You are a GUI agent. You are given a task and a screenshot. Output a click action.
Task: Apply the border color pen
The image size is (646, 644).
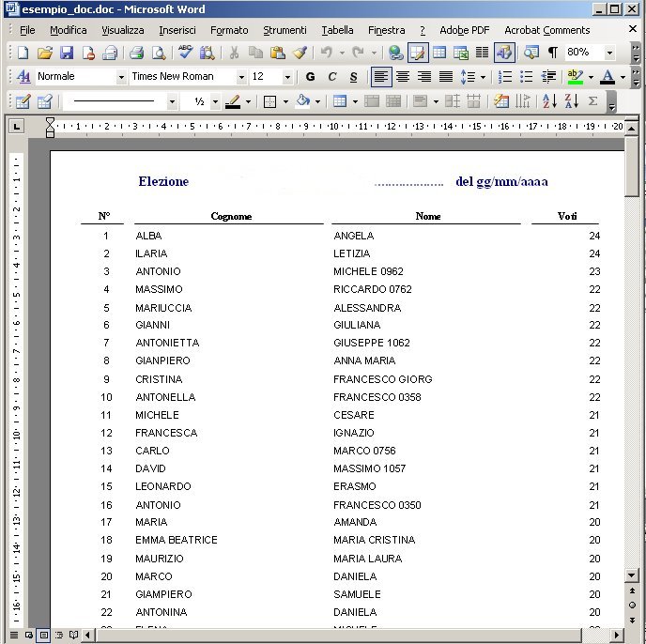[233, 101]
